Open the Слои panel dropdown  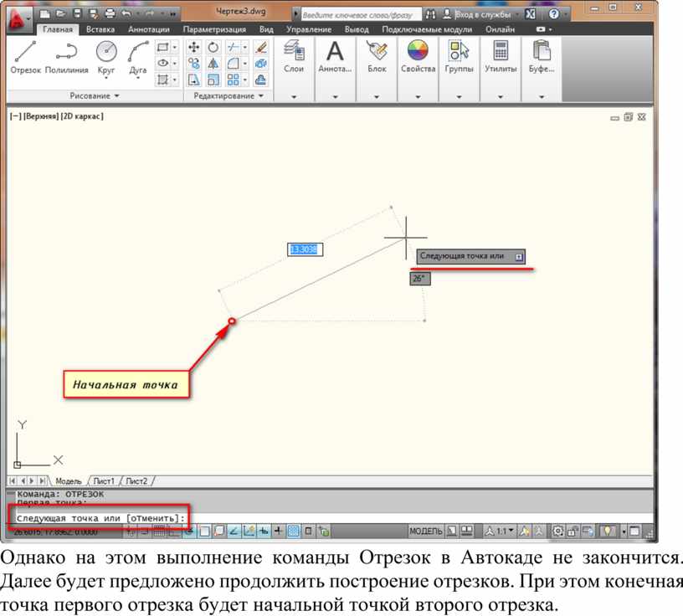click(x=294, y=97)
